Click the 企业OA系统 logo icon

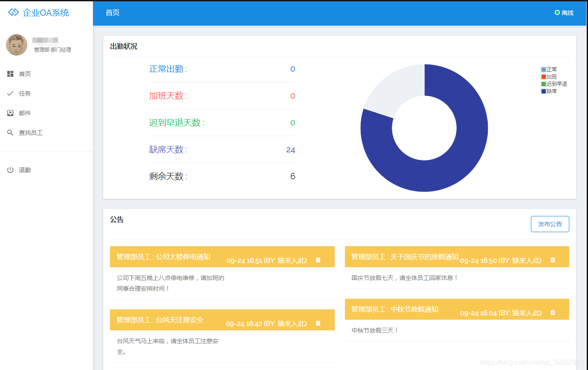point(14,12)
